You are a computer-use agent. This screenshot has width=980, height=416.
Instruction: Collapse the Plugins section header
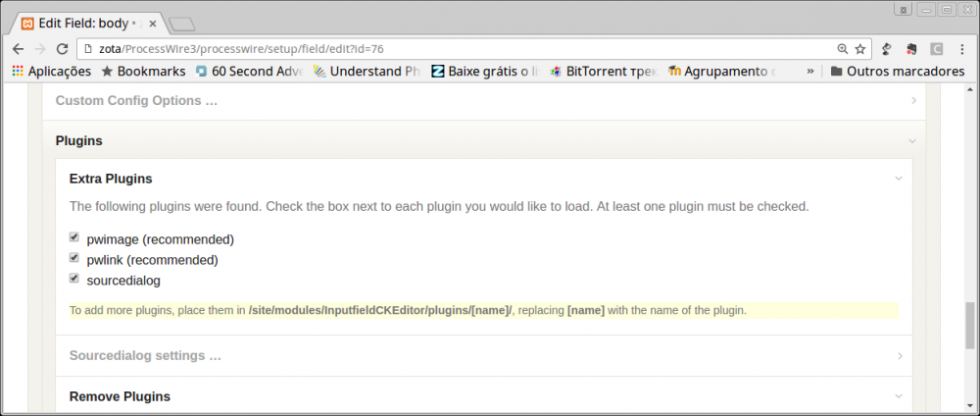[484, 140]
